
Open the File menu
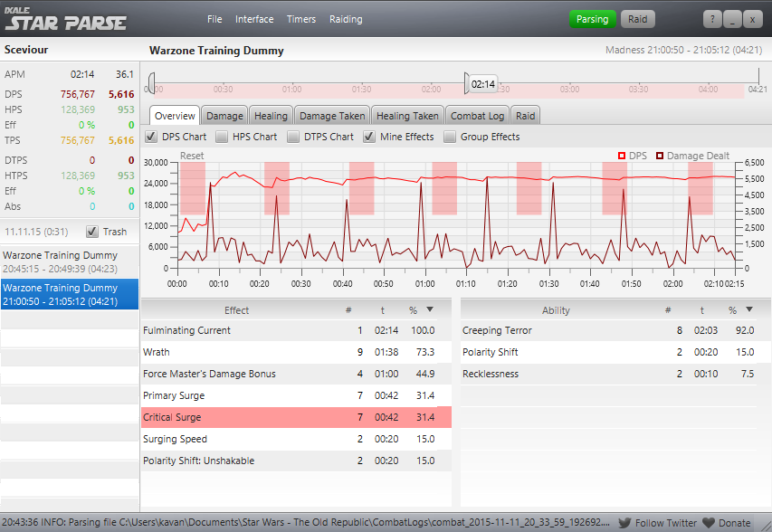coord(214,19)
